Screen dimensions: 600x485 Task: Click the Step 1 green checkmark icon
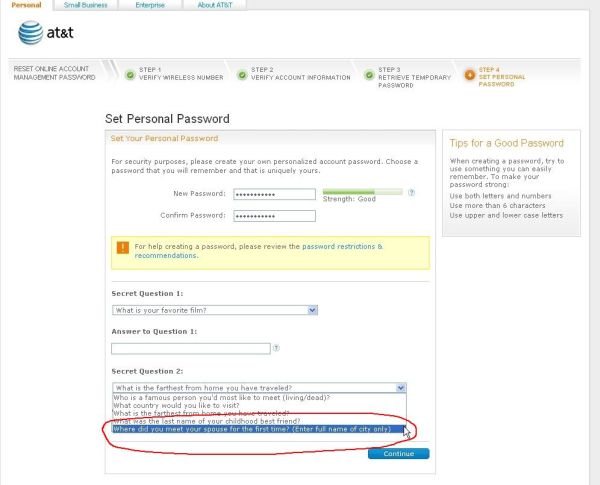pyautogui.click(x=130, y=75)
